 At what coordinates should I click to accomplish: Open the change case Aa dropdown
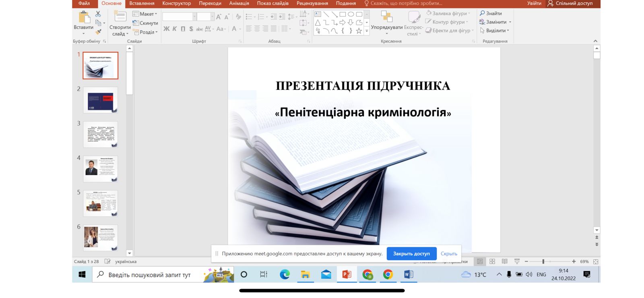(221, 29)
